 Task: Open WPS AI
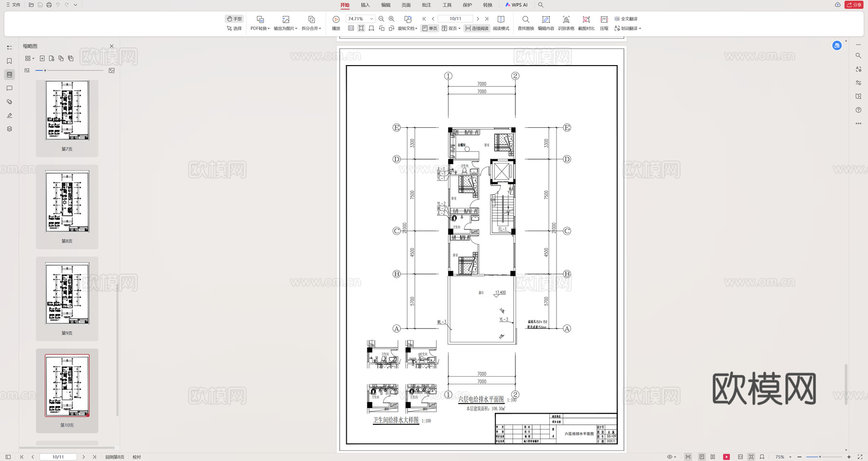pos(516,5)
